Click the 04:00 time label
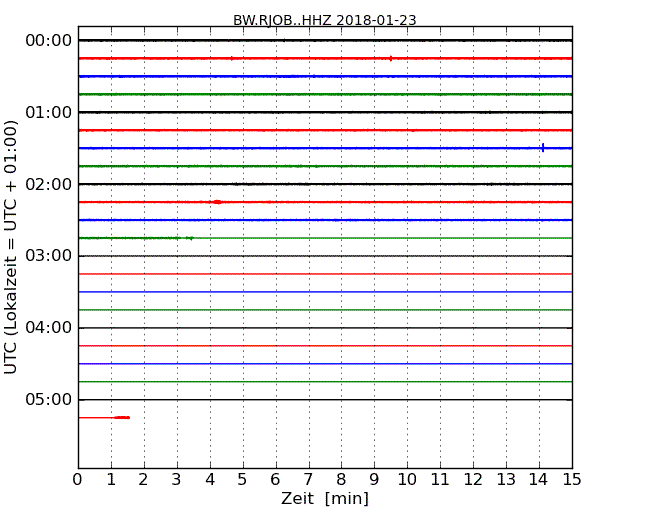The width and height of the screenshot is (650, 520). tap(49, 328)
